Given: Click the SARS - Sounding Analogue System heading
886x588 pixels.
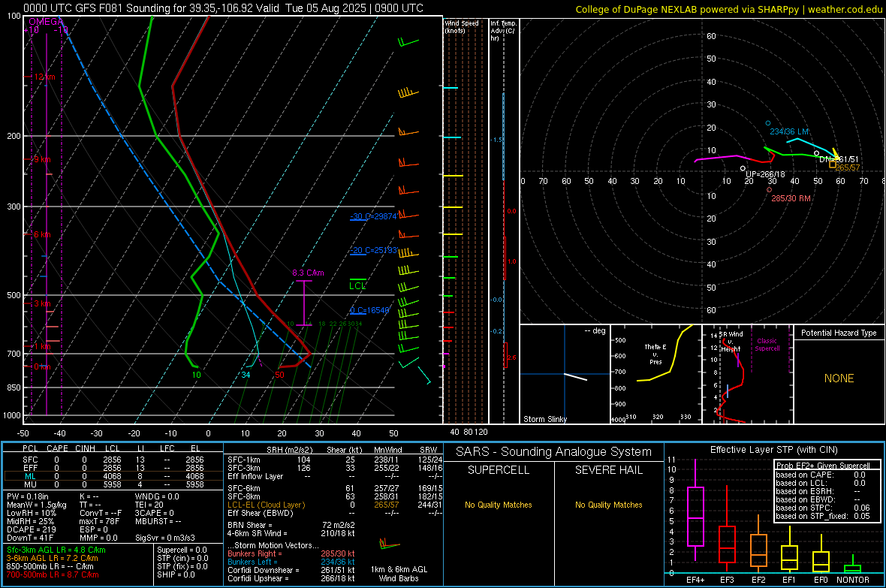Looking at the screenshot, I should (x=553, y=452).
